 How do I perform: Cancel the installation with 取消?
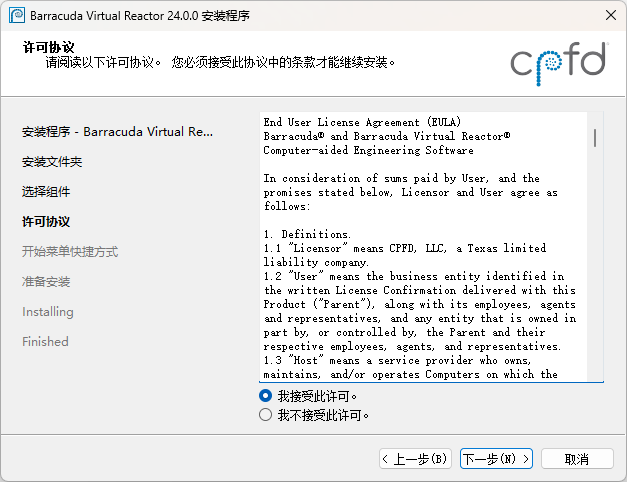[576, 459]
